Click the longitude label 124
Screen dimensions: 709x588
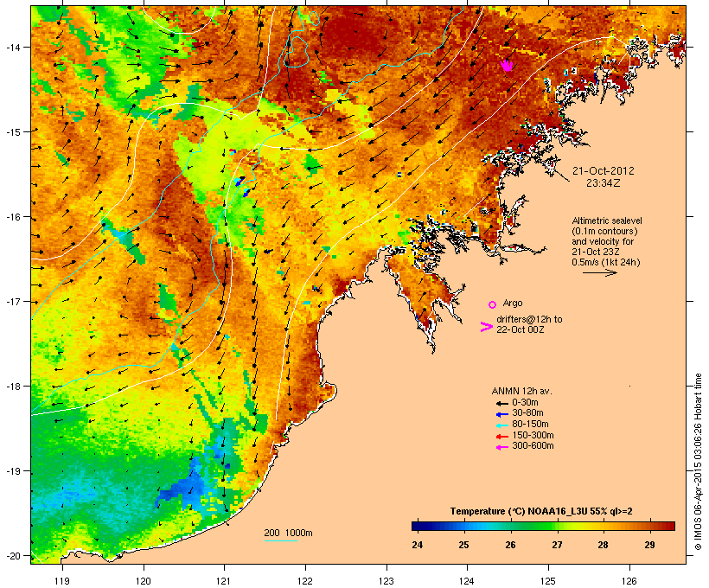click(467, 581)
